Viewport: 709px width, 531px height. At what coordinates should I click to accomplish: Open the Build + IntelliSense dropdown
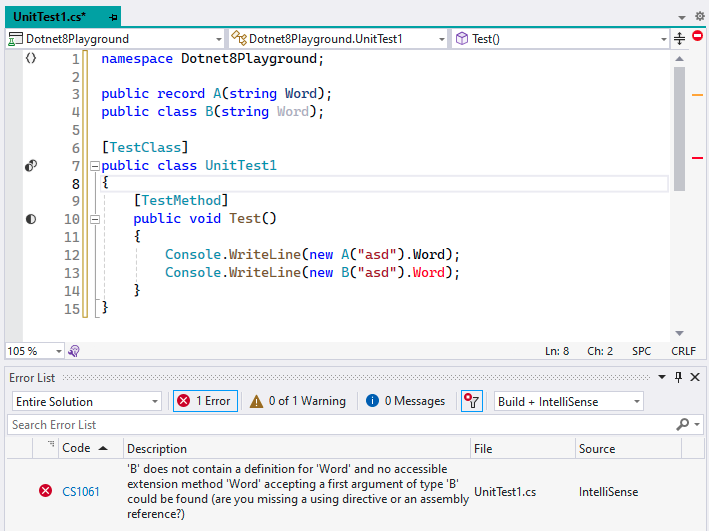pos(568,401)
